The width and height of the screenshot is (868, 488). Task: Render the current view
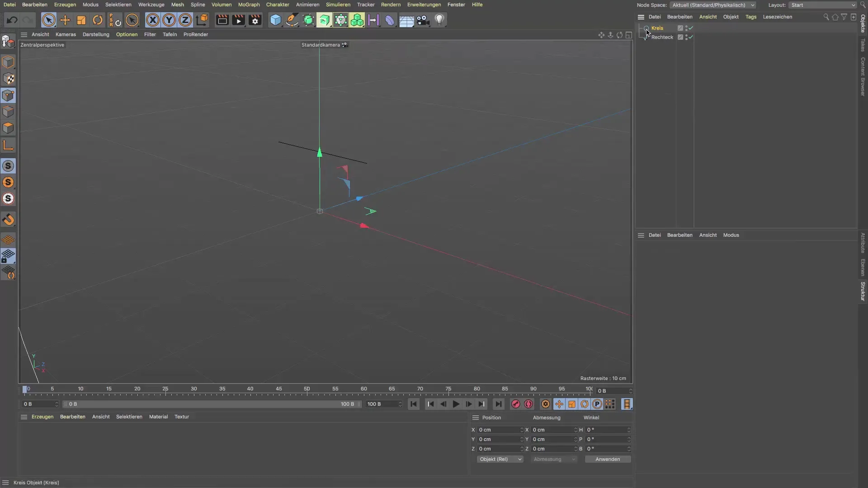tap(222, 20)
